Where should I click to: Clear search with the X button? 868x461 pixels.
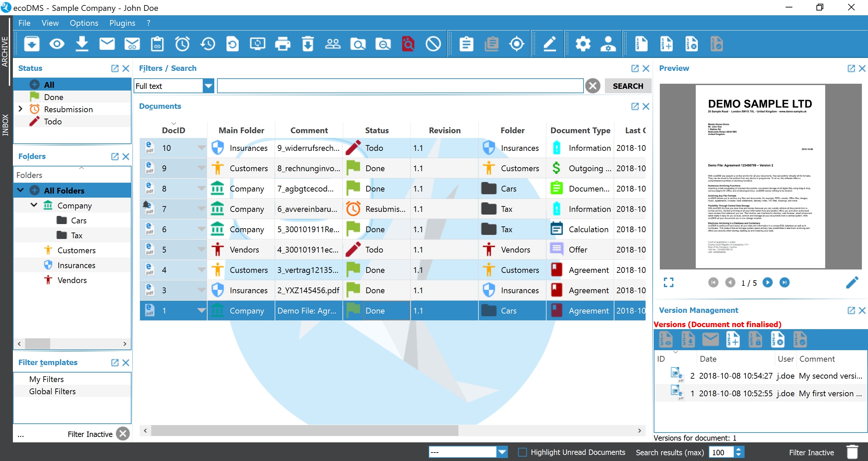point(593,86)
